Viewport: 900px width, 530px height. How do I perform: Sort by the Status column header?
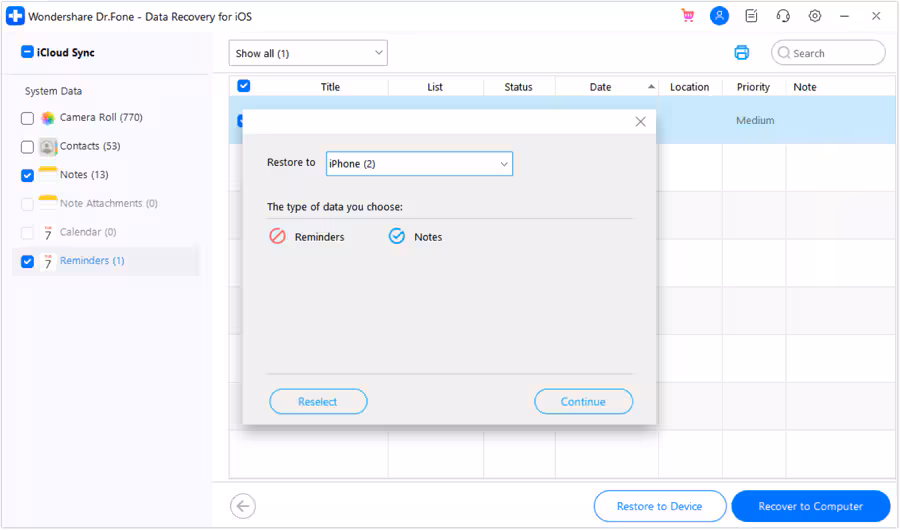tap(518, 87)
